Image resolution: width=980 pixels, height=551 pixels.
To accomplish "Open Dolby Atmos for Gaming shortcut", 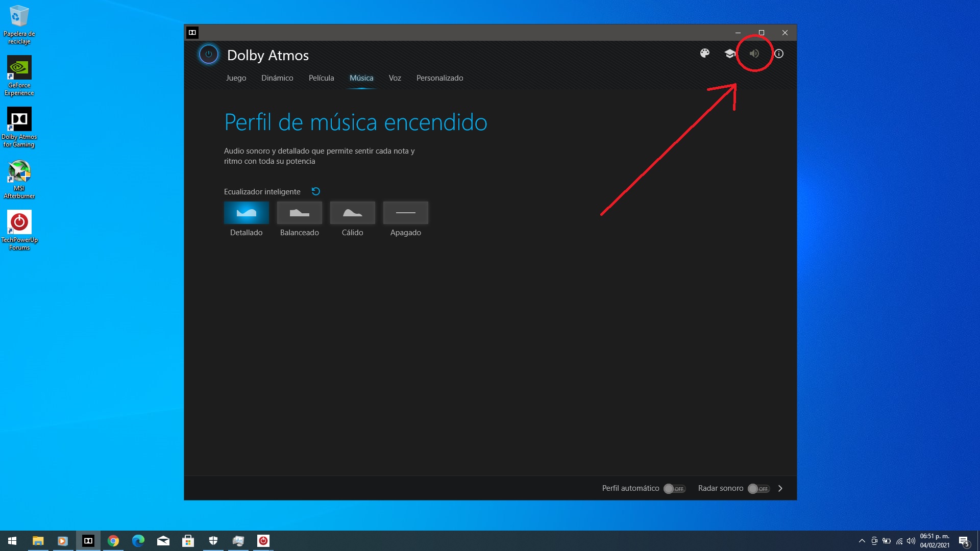I will 19,128.
